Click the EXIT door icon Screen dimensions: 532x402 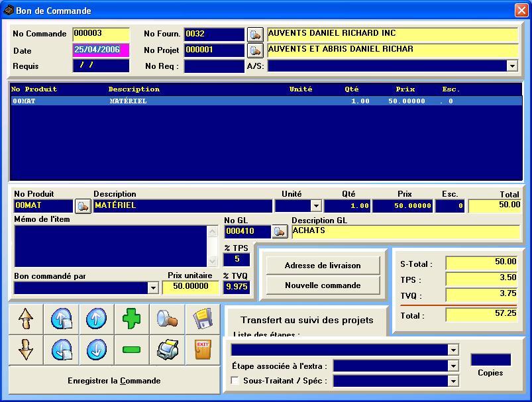tap(202, 349)
